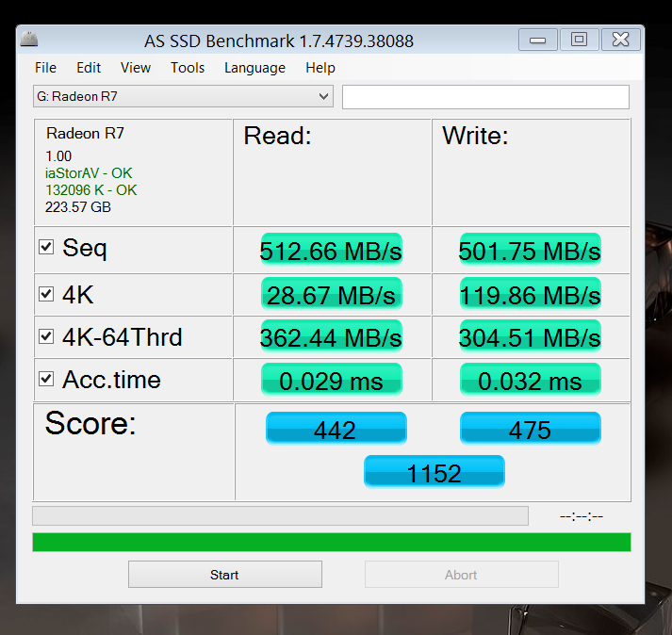The image size is (672, 635).
Task: Click the elapsed time readout --:--:--
Action: pos(582,516)
